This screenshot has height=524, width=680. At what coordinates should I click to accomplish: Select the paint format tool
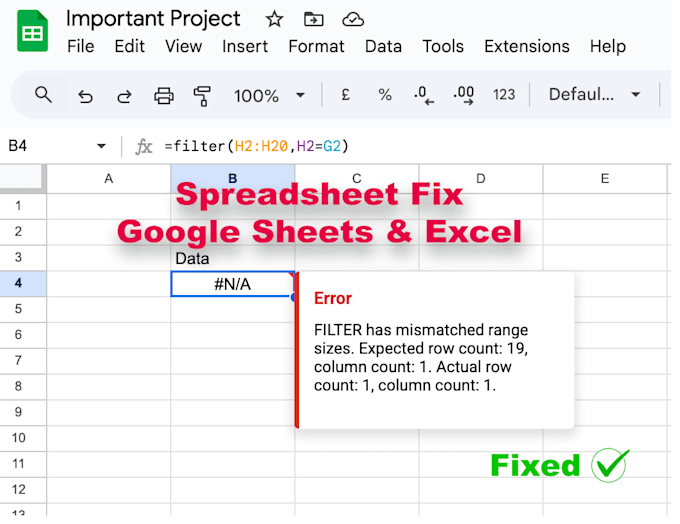click(202, 96)
